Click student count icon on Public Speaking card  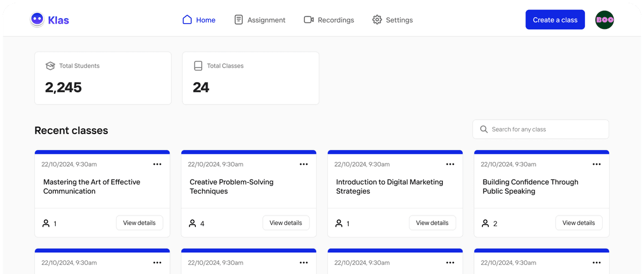(485, 223)
